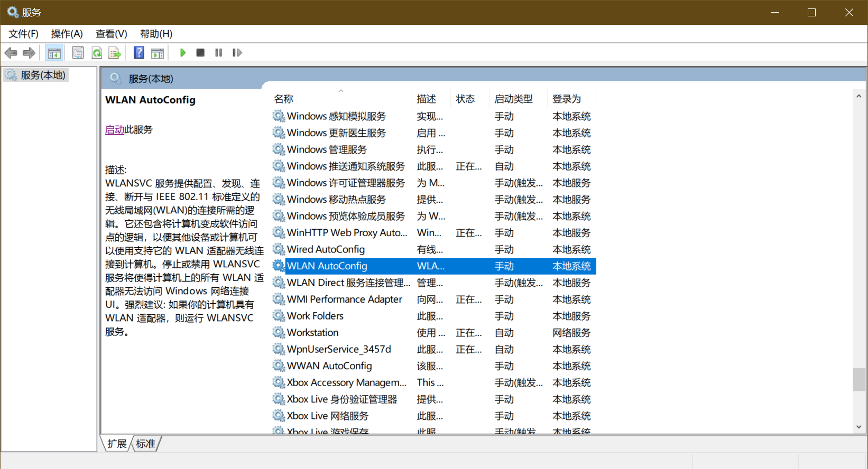Open the Properties toolbar icon
This screenshot has width=868, height=469.
[x=78, y=53]
